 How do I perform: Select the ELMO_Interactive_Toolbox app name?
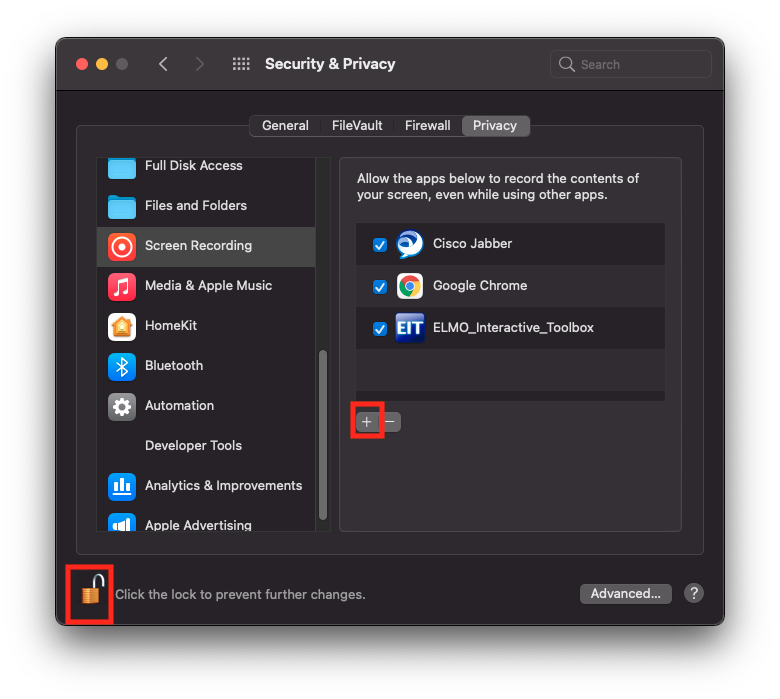[513, 327]
